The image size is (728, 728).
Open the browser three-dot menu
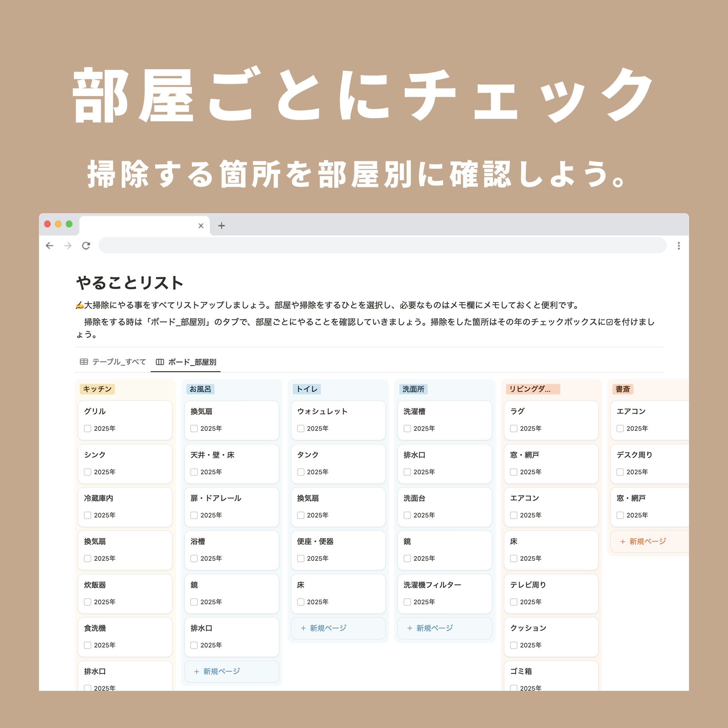[679, 246]
